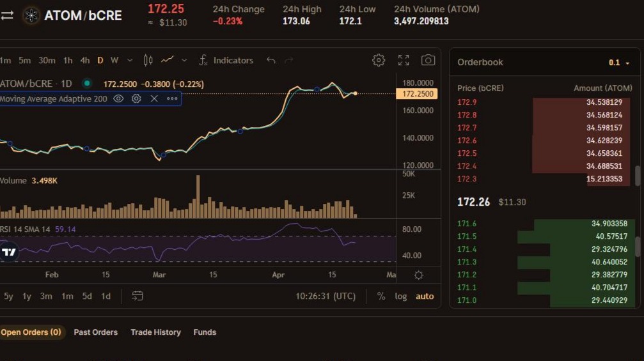Click the 40.57517 amount in orderbook
The image size is (644, 361).
[611, 236]
